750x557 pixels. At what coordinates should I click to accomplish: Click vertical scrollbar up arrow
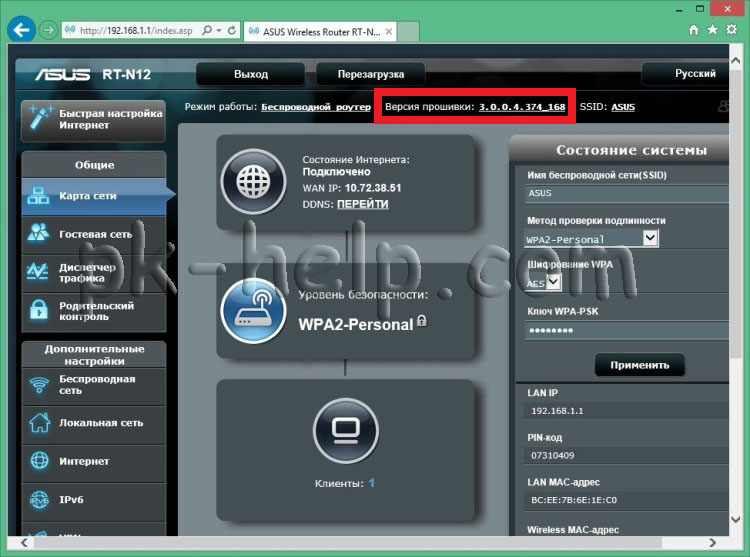point(736,61)
